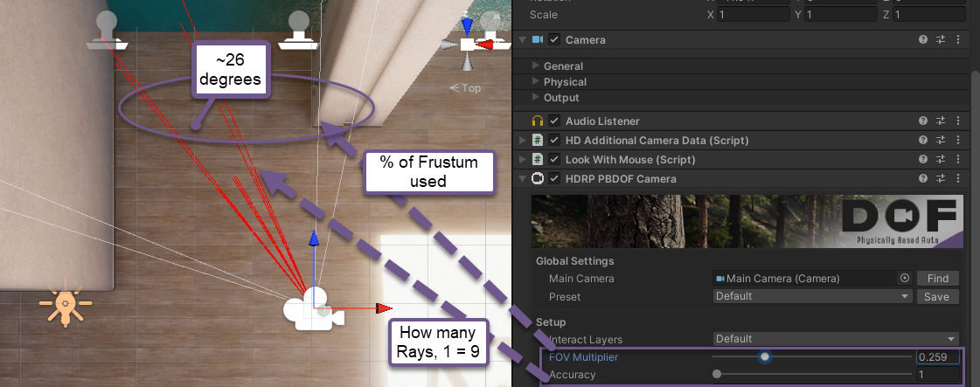Select the camera gizmo in scene view
This screenshot has width=980, height=387.
click(x=312, y=309)
